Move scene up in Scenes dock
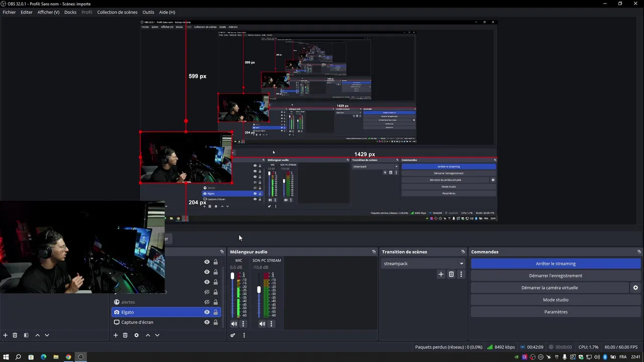The image size is (644, 362). 37,335
